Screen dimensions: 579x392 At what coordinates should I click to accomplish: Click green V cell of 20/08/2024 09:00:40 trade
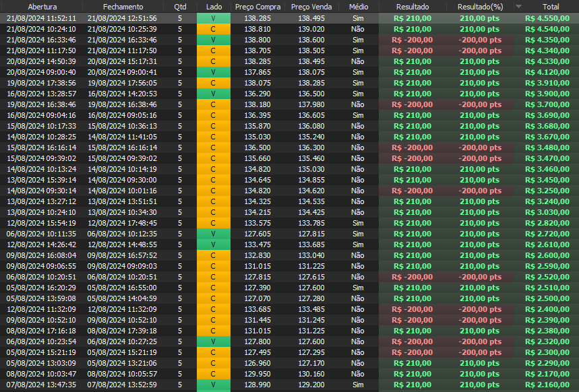[x=213, y=72]
